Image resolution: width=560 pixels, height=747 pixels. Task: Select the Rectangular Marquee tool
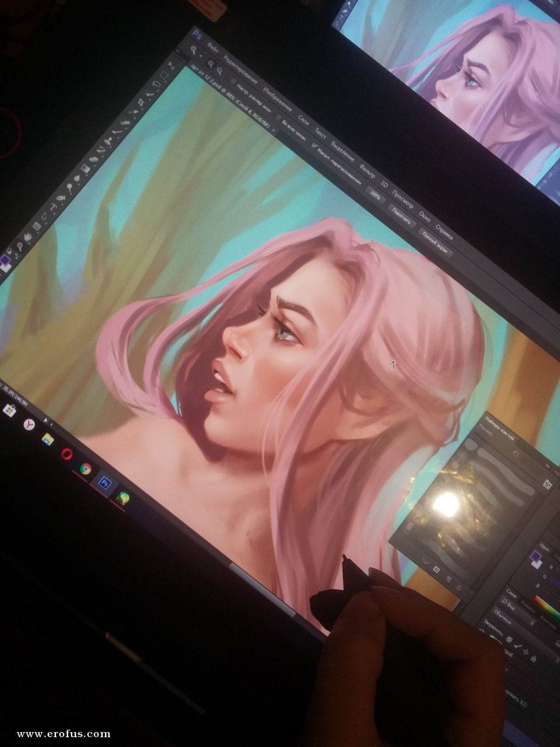coord(163,76)
